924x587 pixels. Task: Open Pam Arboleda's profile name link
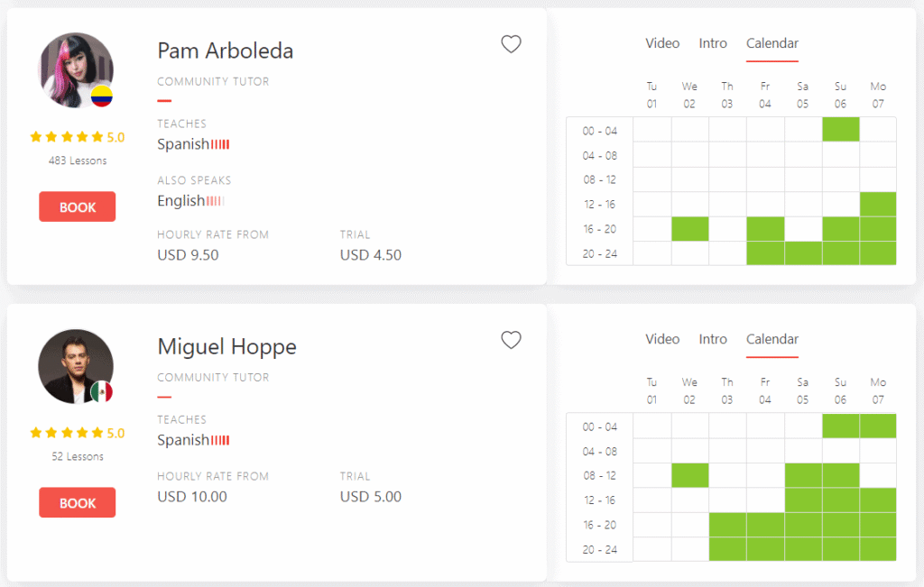[x=225, y=50]
